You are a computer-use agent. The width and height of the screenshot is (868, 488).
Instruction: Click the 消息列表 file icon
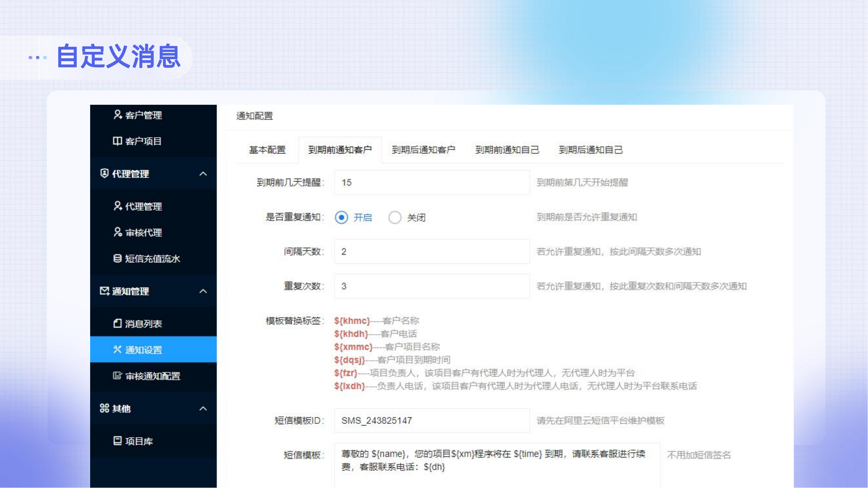pyautogui.click(x=117, y=324)
